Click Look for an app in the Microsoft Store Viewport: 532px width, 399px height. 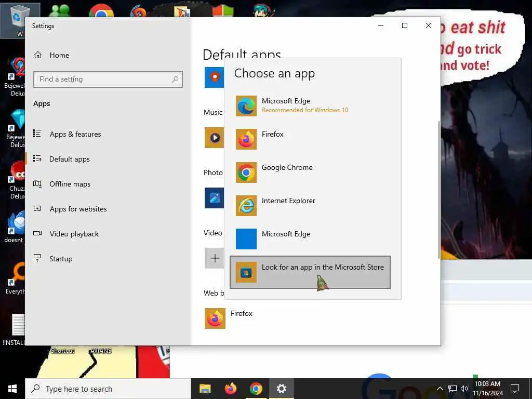tap(310, 272)
